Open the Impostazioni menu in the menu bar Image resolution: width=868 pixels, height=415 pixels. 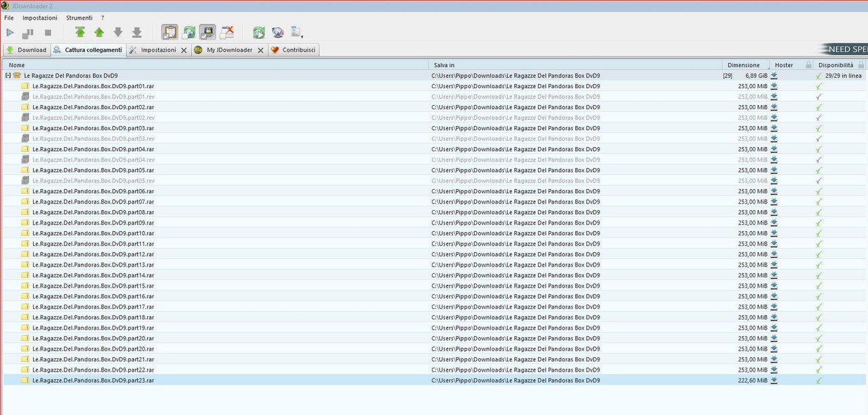click(40, 18)
